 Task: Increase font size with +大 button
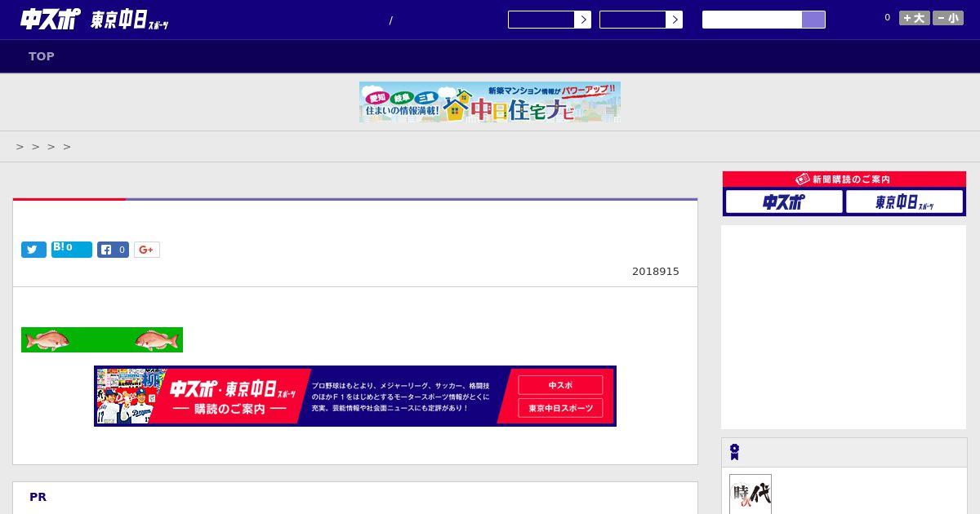pyautogui.click(x=915, y=18)
